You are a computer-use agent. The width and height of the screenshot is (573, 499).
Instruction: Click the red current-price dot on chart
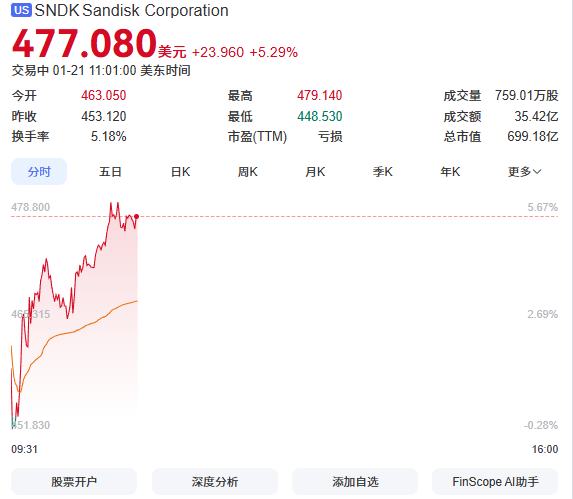coord(137,217)
